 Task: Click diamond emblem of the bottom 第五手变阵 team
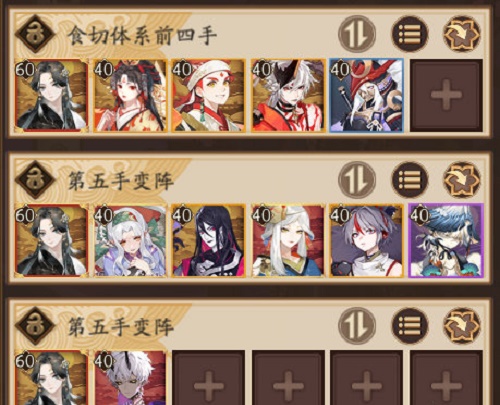tap(35, 327)
